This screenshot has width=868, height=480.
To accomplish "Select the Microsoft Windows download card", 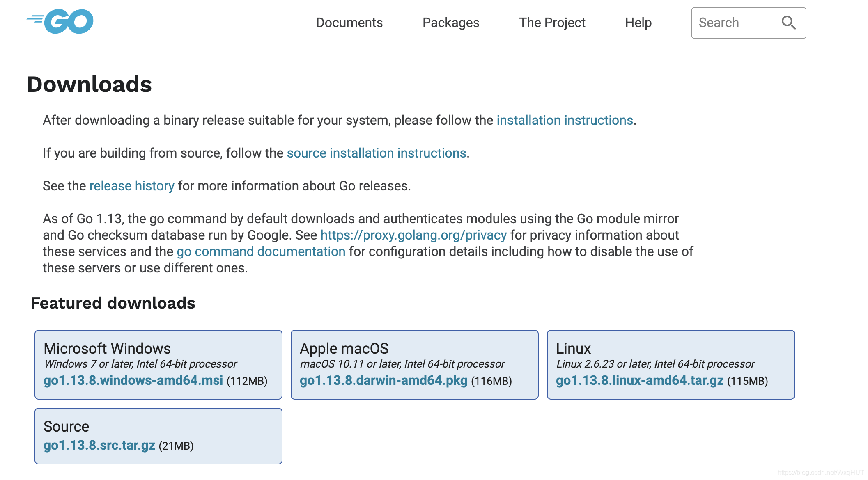I will pyautogui.click(x=160, y=365).
